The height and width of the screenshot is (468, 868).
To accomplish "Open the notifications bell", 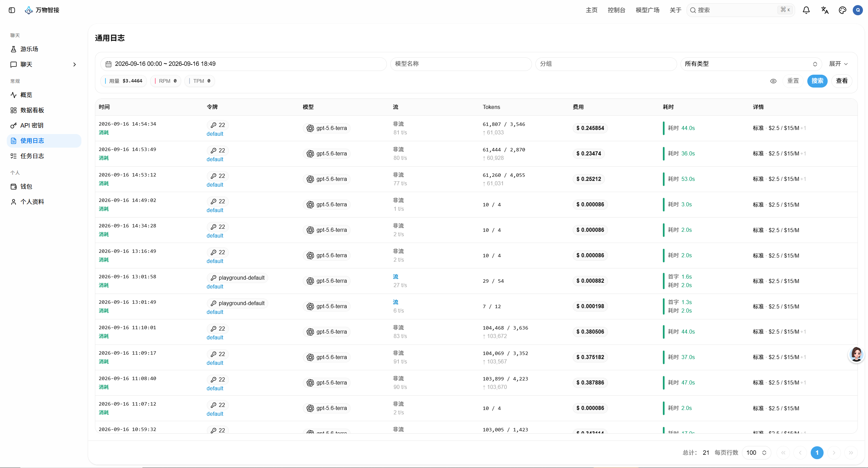I will click(x=806, y=10).
